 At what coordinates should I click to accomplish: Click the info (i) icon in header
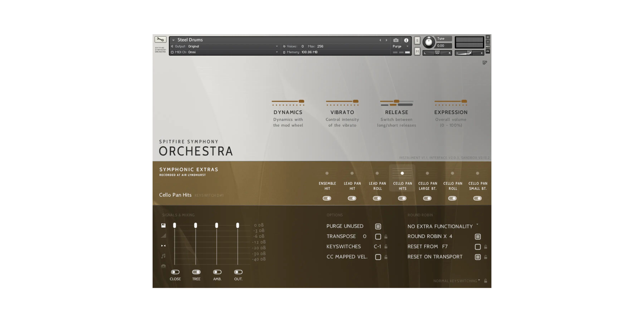click(x=406, y=40)
